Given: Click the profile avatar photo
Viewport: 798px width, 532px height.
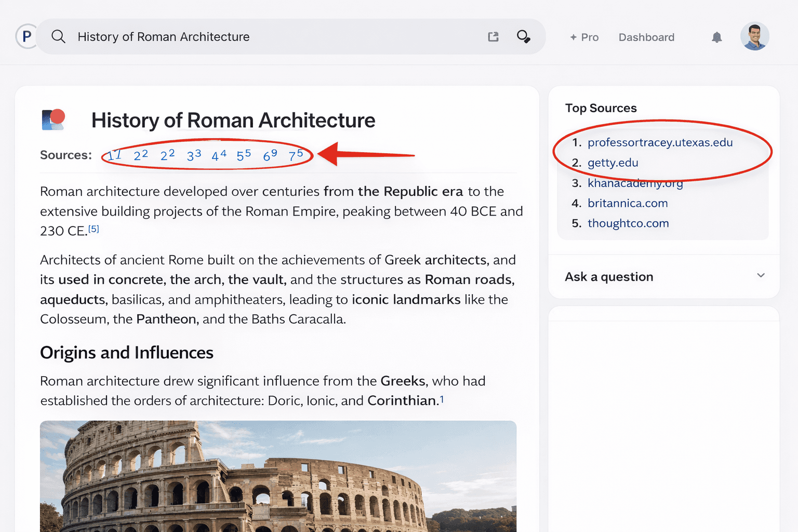Looking at the screenshot, I should [754, 36].
